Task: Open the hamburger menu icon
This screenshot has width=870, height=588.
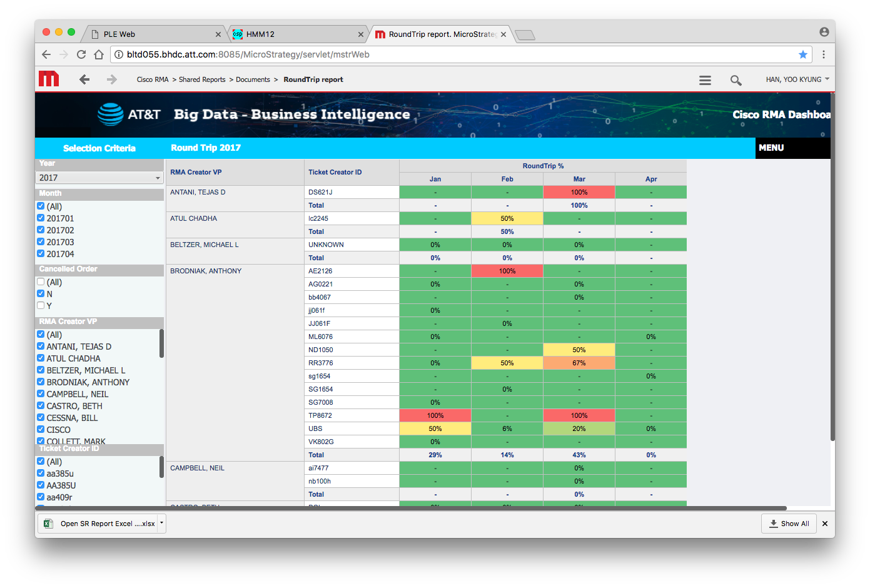Action: (x=705, y=80)
